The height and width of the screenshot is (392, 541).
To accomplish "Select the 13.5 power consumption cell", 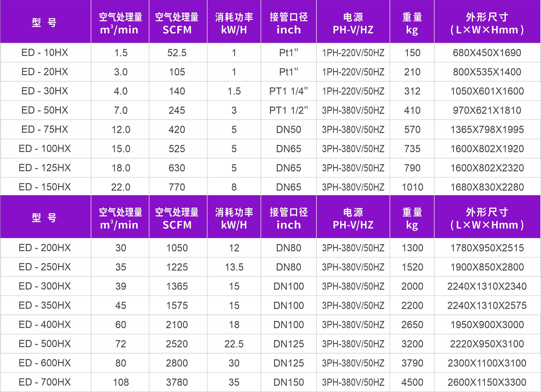I will (234, 267).
